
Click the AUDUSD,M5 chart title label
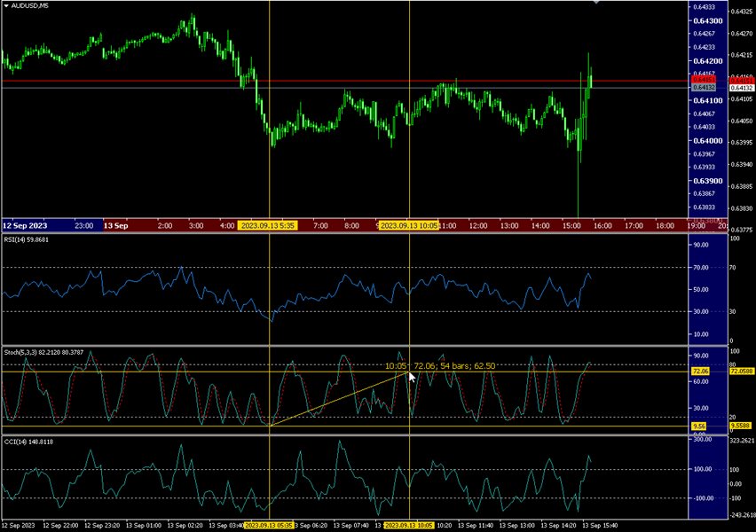(30, 6)
